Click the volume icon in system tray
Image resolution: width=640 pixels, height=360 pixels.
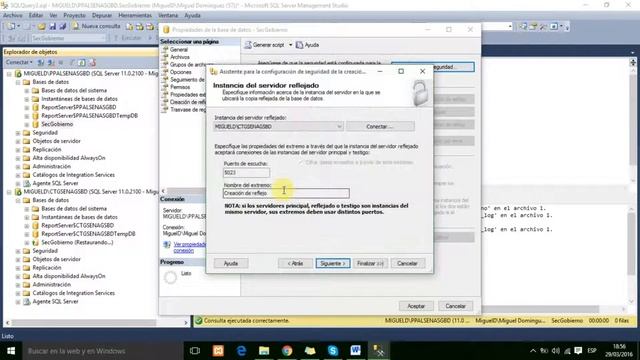click(x=556, y=351)
